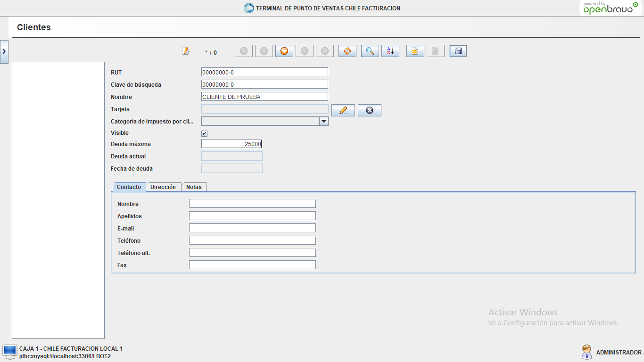Image resolution: width=644 pixels, height=362 pixels.
Task: Switch to the Contacto tab
Action: click(x=129, y=187)
